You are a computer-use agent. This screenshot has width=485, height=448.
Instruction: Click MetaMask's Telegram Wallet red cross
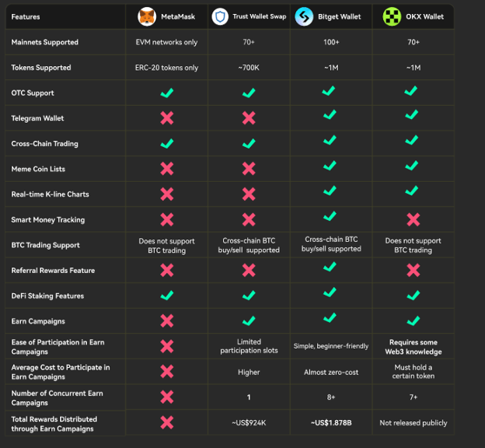click(x=166, y=118)
